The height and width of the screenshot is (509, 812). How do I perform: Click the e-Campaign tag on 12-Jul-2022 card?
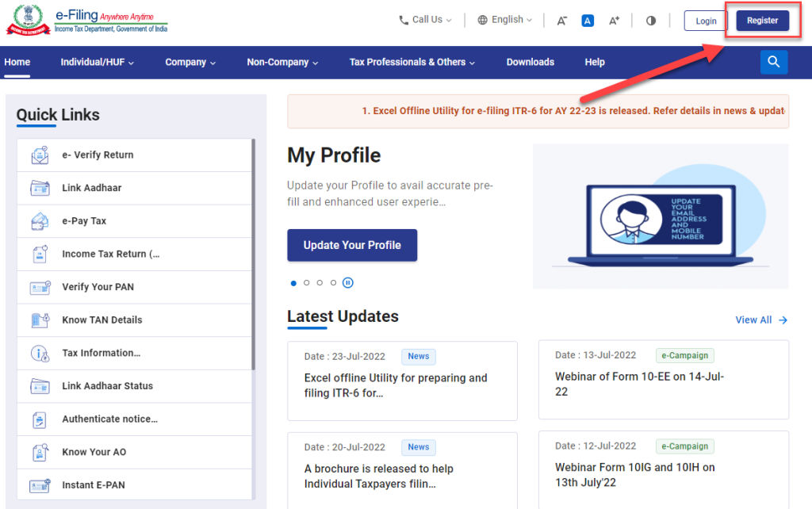pos(684,446)
